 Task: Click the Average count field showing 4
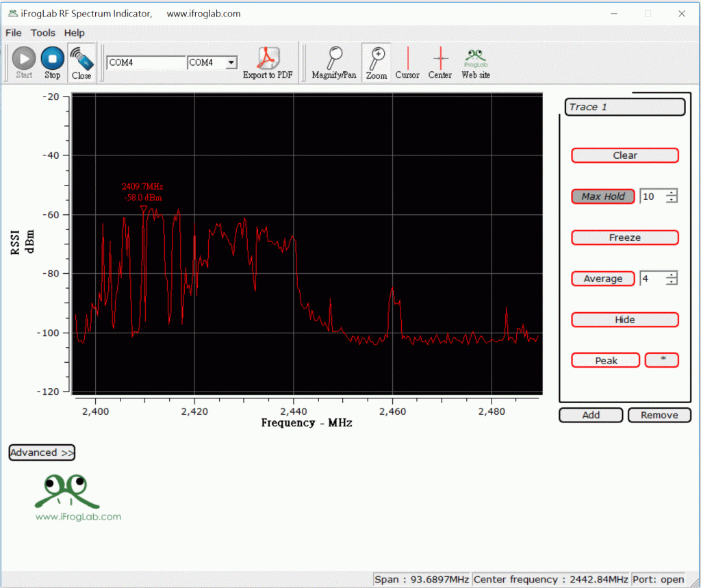point(652,279)
